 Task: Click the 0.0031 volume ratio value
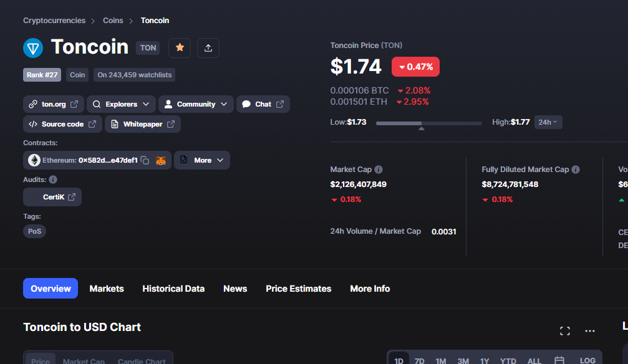(x=444, y=231)
